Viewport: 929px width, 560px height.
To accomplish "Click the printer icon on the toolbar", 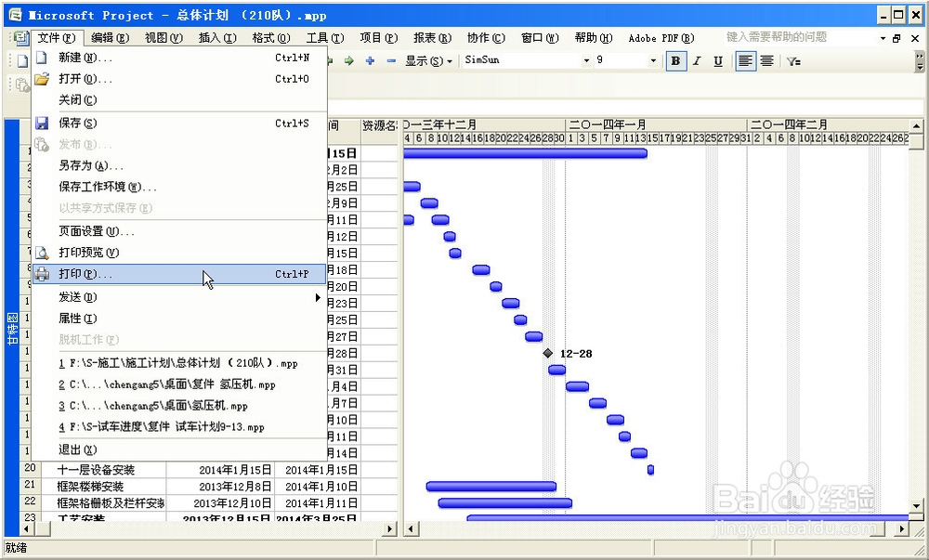I will [x=42, y=274].
